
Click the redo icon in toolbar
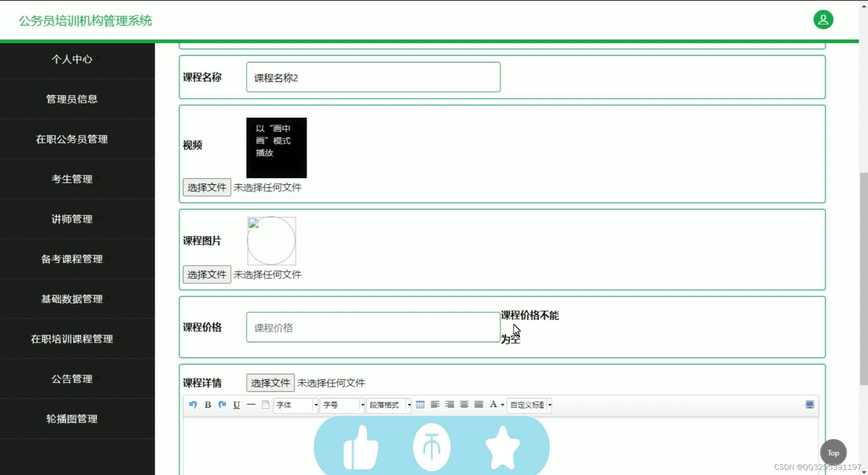[222, 405]
